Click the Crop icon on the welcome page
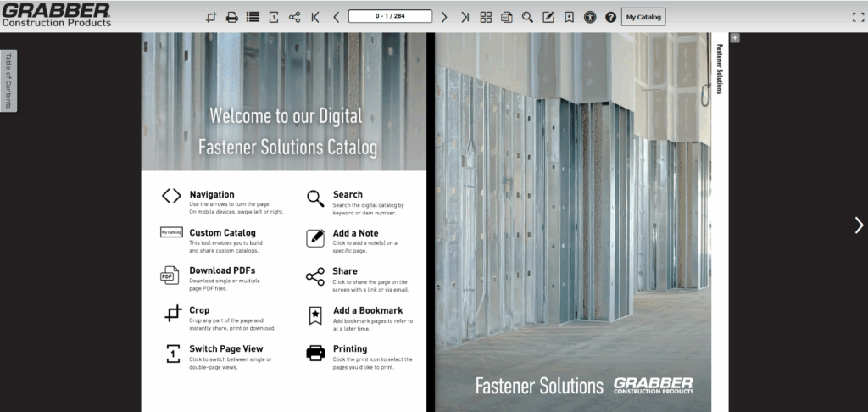The image size is (868, 412). pos(173,314)
